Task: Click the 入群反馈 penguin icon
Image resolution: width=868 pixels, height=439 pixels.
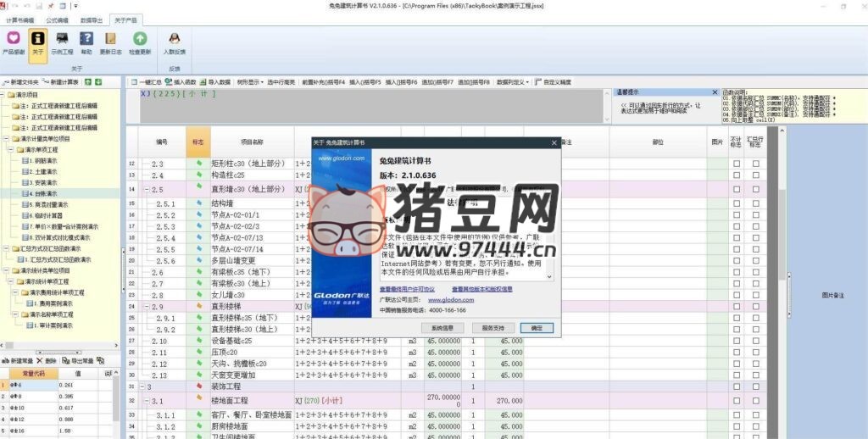Action: point(175,37)
